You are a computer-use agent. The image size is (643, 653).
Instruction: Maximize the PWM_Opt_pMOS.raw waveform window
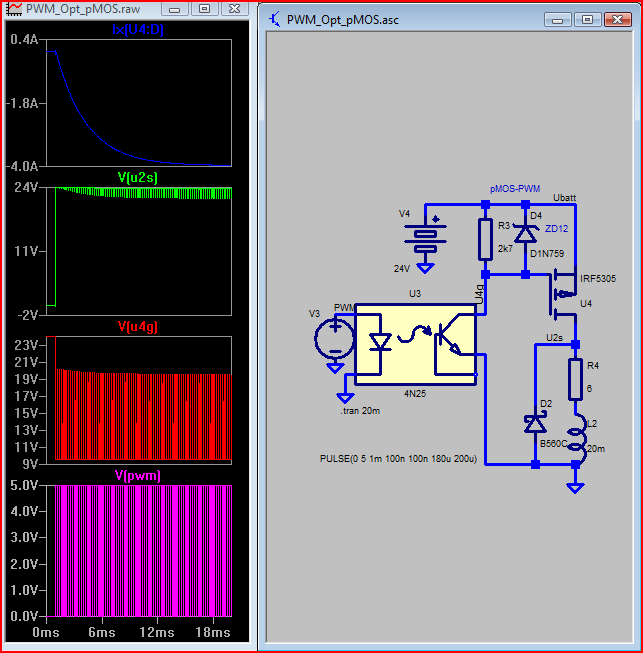click(x=204, y=9)
